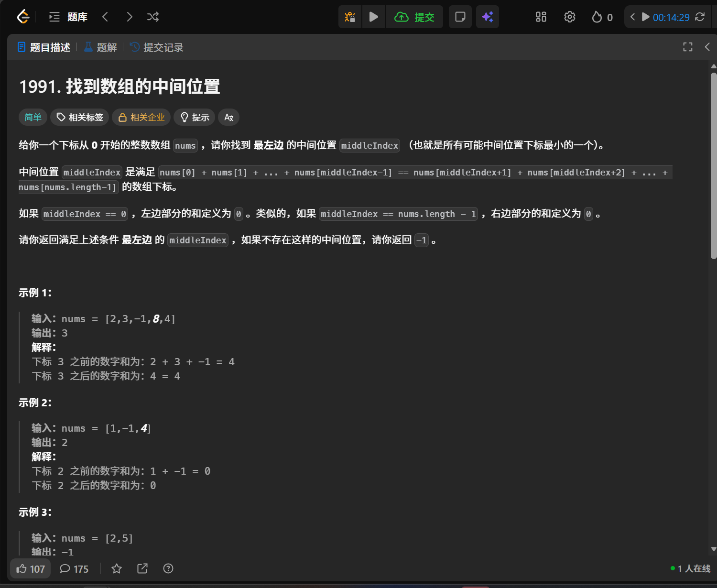717x588 pixels.
Task: Click scrollbar up arrow
Action: click(x=714, y=66)
